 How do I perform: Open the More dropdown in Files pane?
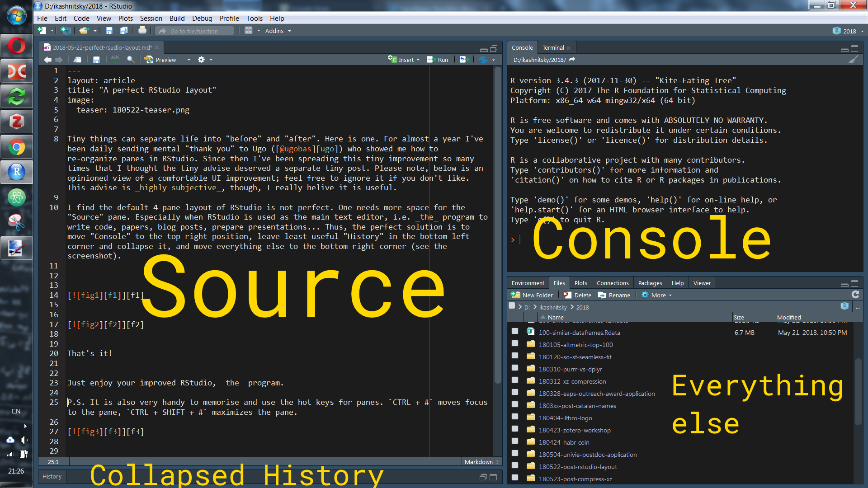click(656, 295)
